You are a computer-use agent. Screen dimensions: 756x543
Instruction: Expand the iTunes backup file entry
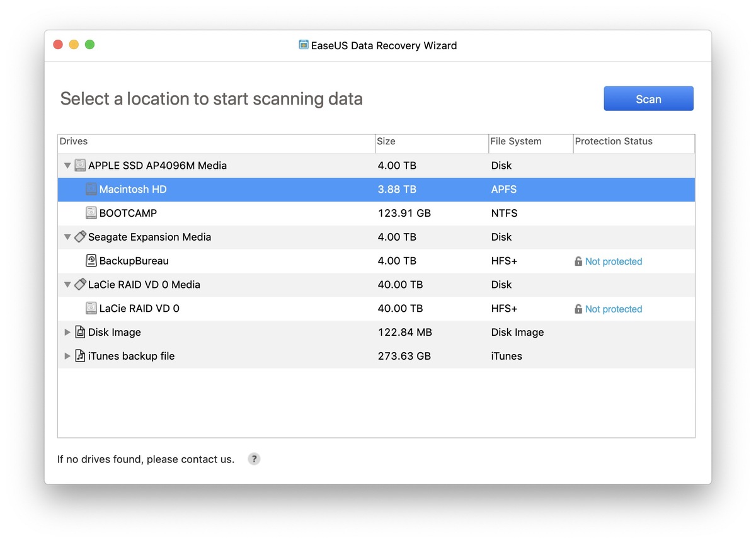coord(67,356)
